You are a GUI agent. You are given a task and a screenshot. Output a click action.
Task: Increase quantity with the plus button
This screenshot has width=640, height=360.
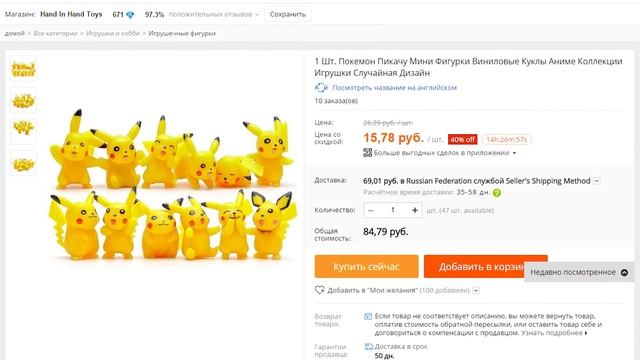415,210
